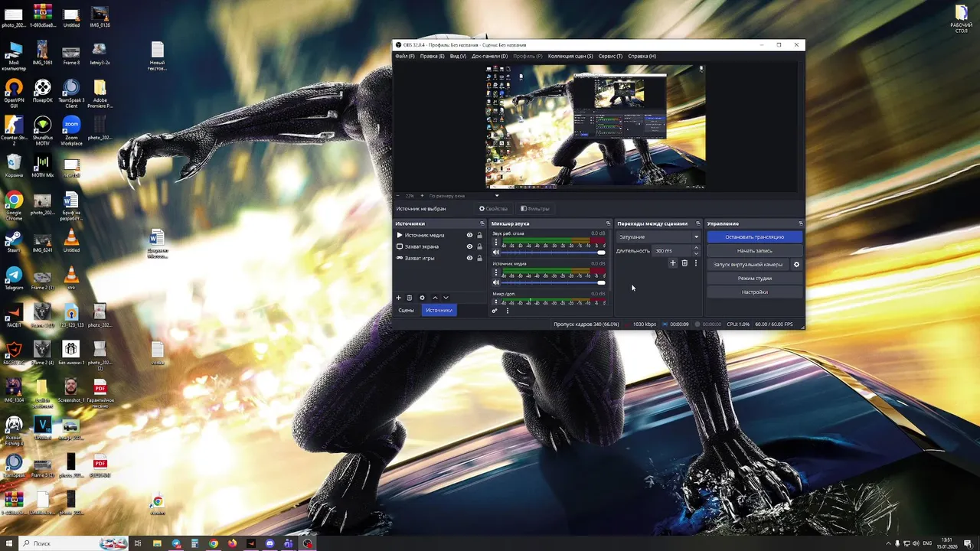980x551 pixels.
Task: Select the Захват экрана source row
Action: pyautogui.click(x=439, y=246)
